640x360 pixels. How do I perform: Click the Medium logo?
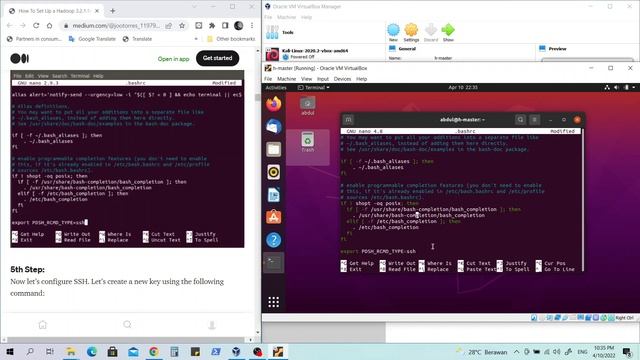(20, 58)
